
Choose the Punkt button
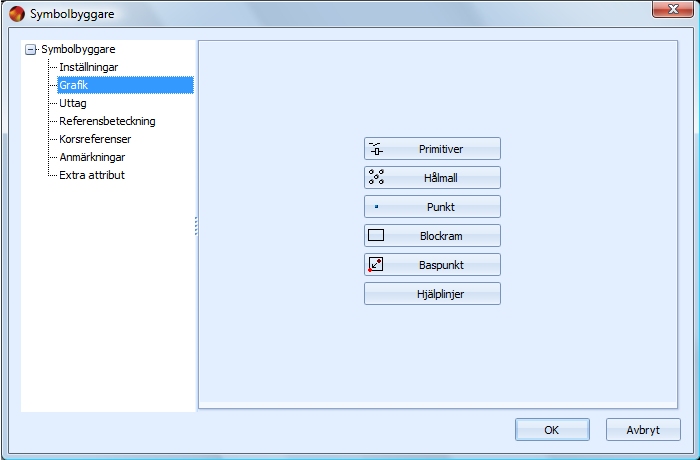[x=432, y=207]
